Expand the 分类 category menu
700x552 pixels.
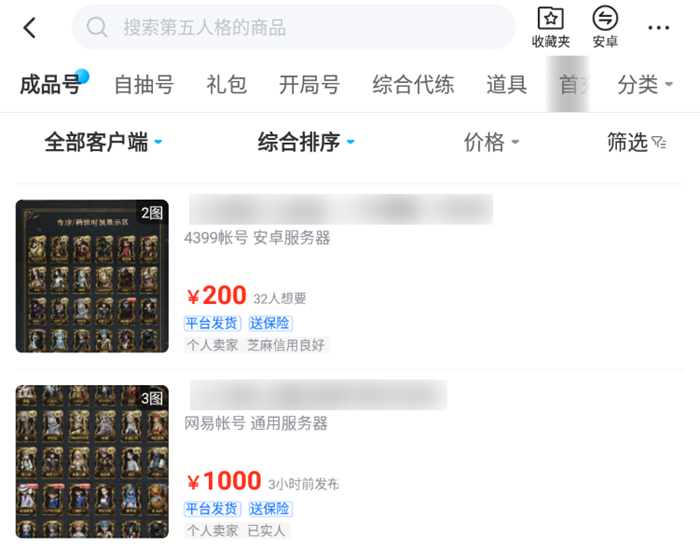[x=645, y=84]
